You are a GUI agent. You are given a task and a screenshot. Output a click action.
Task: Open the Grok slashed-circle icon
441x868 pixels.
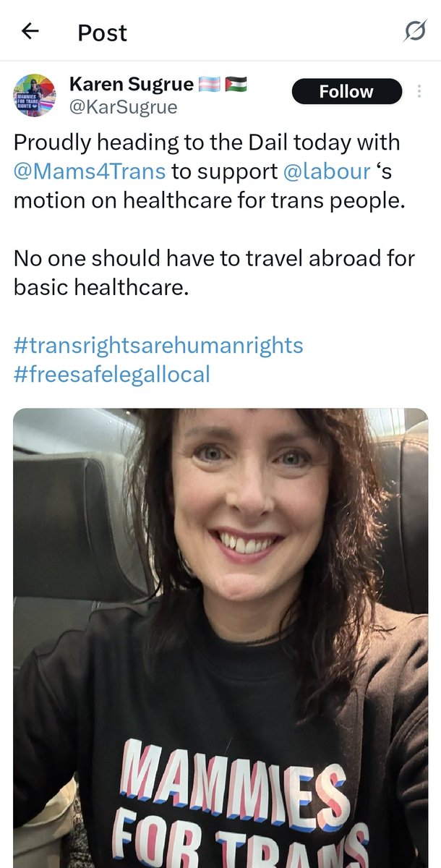(x=414, y=32)
